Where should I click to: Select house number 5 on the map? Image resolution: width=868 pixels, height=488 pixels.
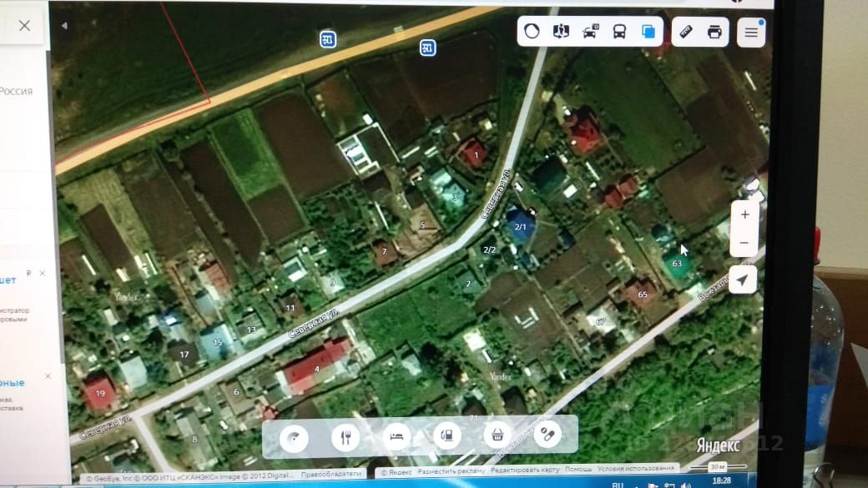click(x=423, y=225)
